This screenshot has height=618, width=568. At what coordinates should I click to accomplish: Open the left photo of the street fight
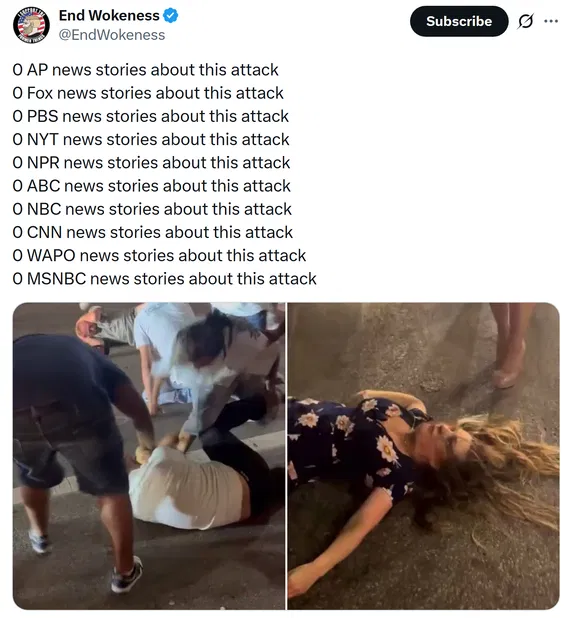click(x=149, y=456)
